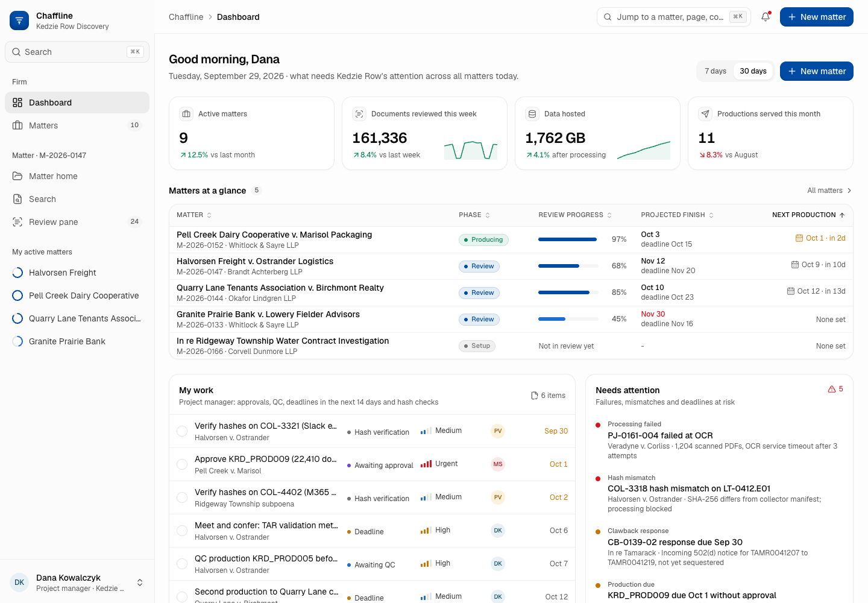
Task: Click the Halvorsen Freight progress ring icon
Action: click(x=17, y=273)
